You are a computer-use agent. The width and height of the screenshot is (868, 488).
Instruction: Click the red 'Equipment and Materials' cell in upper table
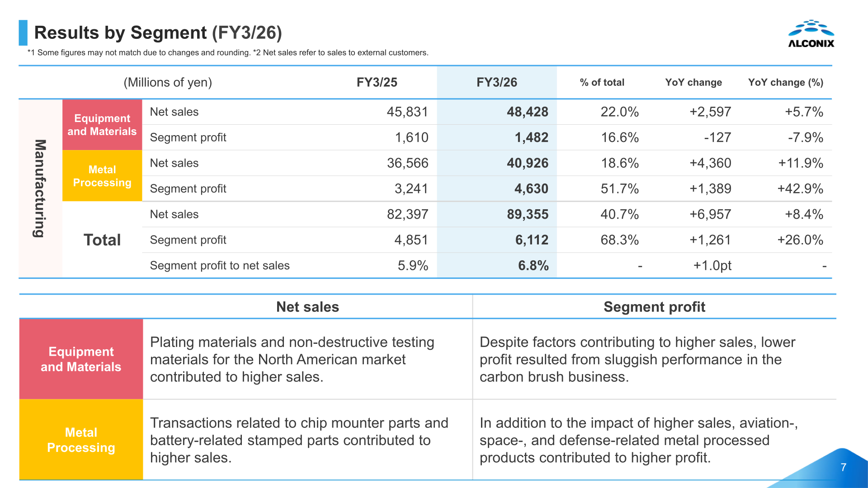tap(102, 125)
